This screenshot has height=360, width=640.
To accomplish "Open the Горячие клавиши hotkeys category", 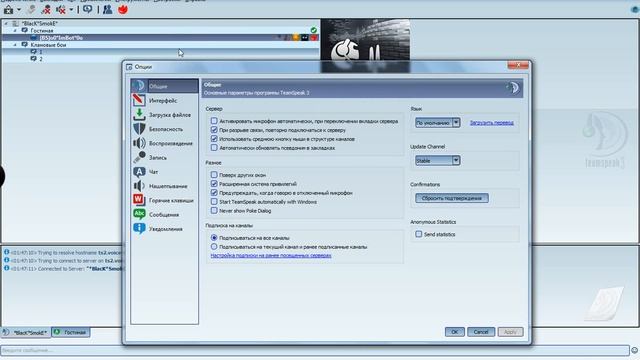I will [164, 200].
